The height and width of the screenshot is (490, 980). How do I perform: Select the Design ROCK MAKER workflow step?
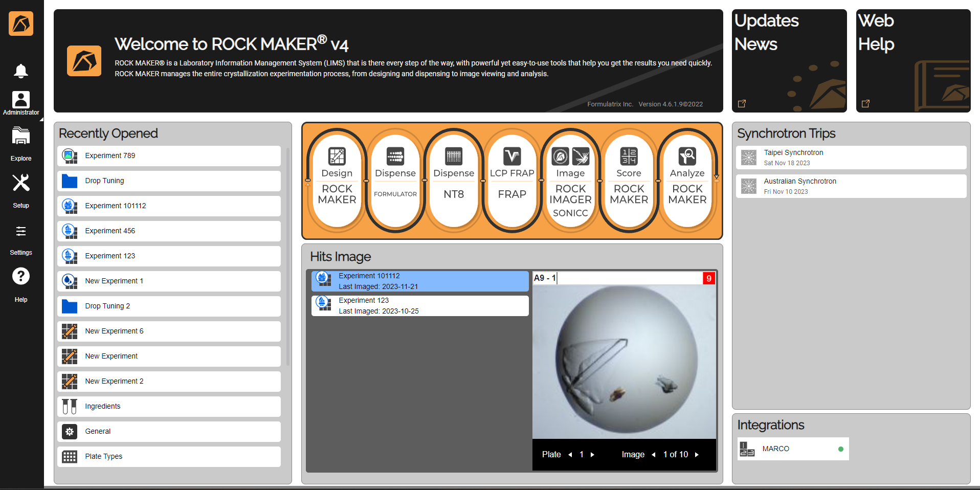pos(337,178)
